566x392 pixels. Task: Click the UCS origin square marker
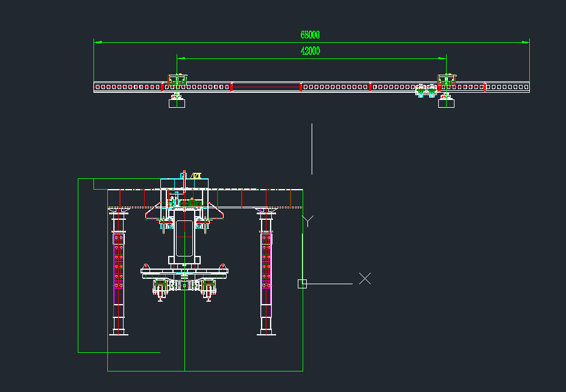(x=303, y=284)
